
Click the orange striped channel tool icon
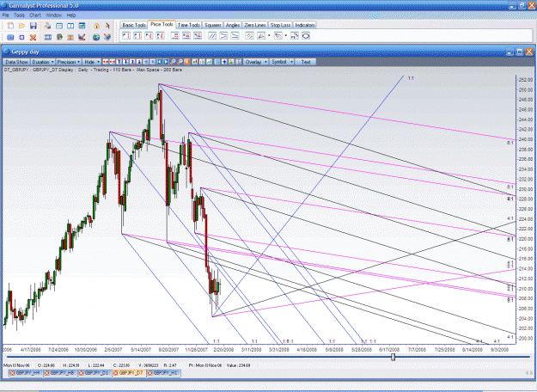point(249,35)
